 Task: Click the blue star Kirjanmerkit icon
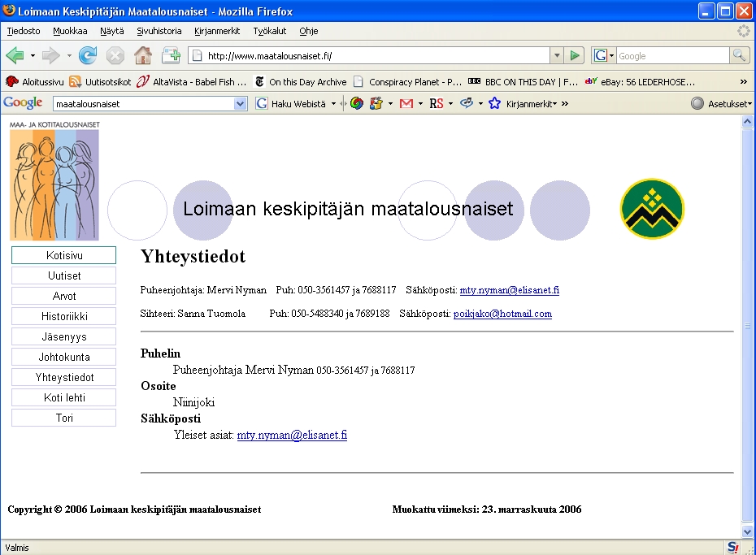coord(494,103)
